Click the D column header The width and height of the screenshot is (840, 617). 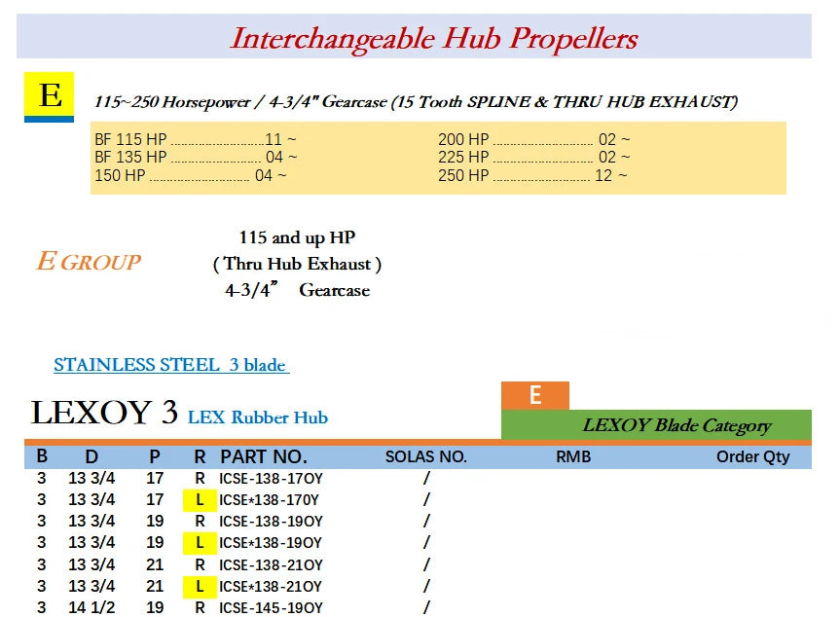pyautogui.click(x=91, y=456)
